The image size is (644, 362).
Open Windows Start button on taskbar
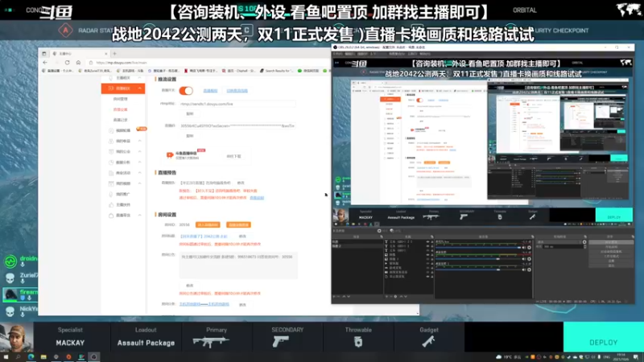(6, 357)
